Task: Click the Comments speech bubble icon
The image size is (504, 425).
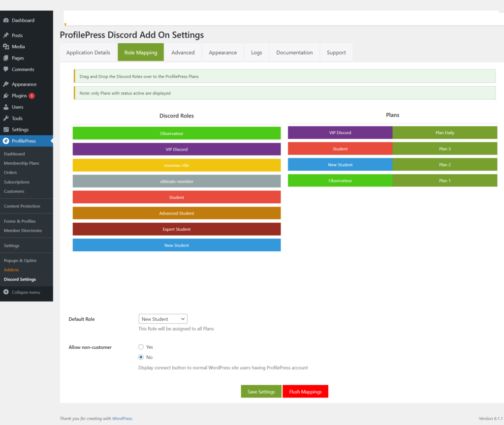Action: pyautogui.click(x=6, y=69)
